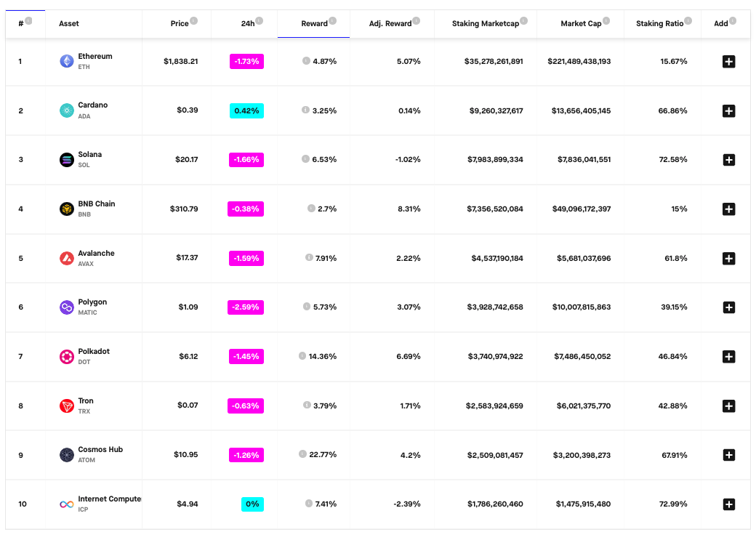
Task: Open the Solana asset page
Action: 89,155
